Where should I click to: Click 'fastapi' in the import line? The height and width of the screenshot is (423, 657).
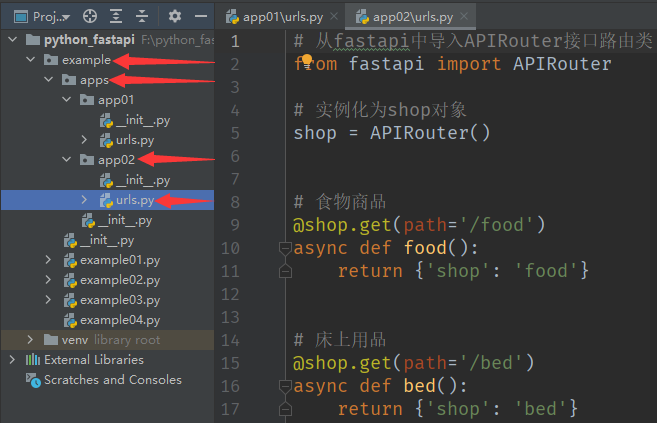[386, 64]
